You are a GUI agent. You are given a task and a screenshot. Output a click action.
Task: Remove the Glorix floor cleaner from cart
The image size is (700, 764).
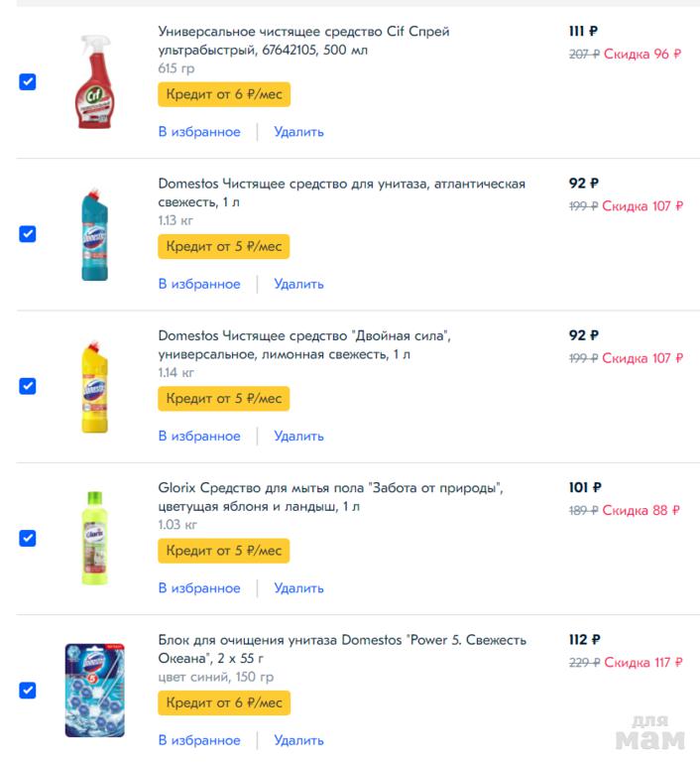[x=298, y=588]
